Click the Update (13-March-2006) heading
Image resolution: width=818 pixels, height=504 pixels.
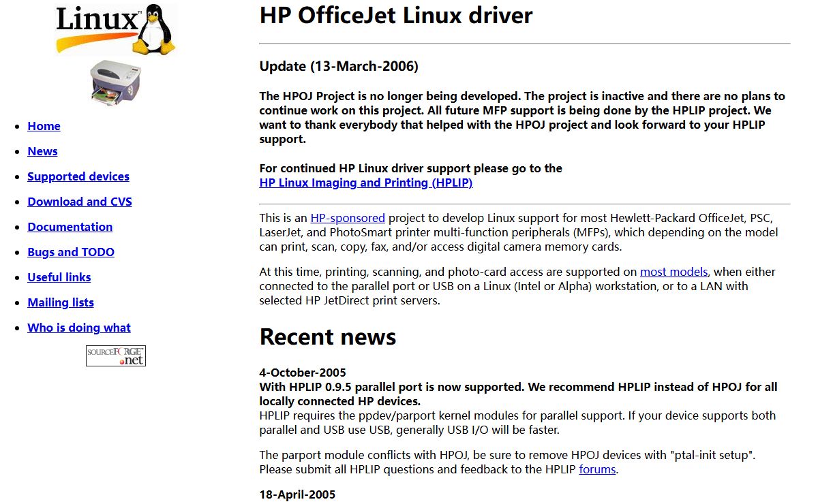[x=339, y=66]
